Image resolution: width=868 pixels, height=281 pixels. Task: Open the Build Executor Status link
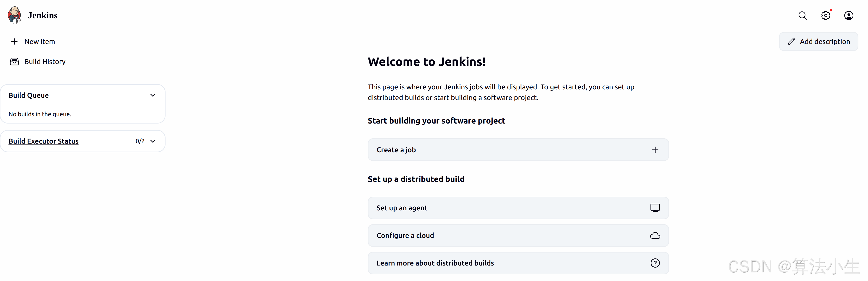43,141
